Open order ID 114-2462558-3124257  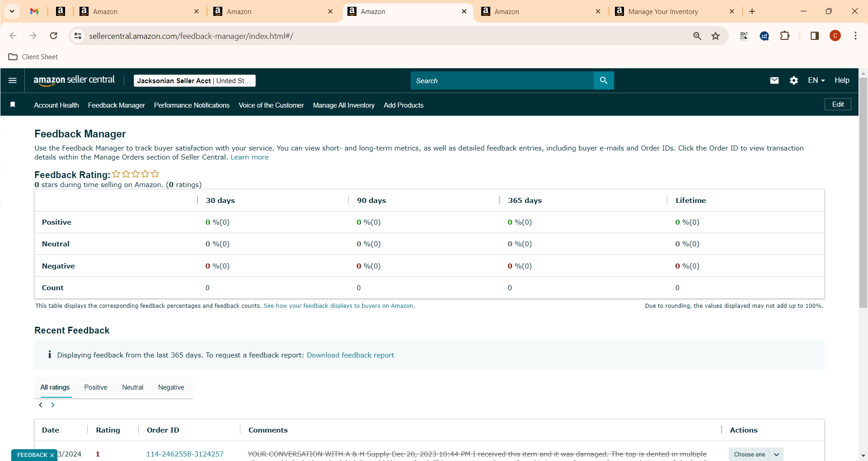coord(185,454)
